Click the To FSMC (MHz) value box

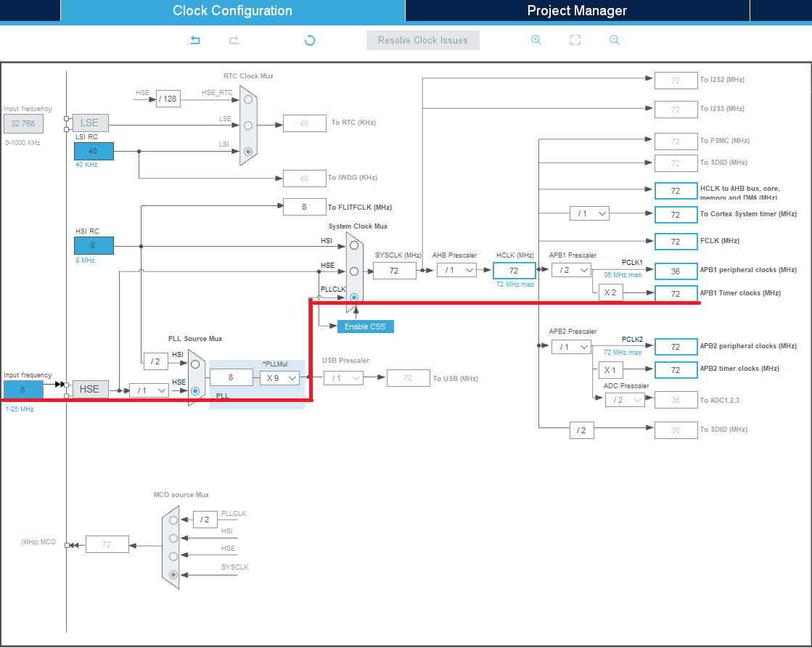pyautogui.click(x=676, y=142)
